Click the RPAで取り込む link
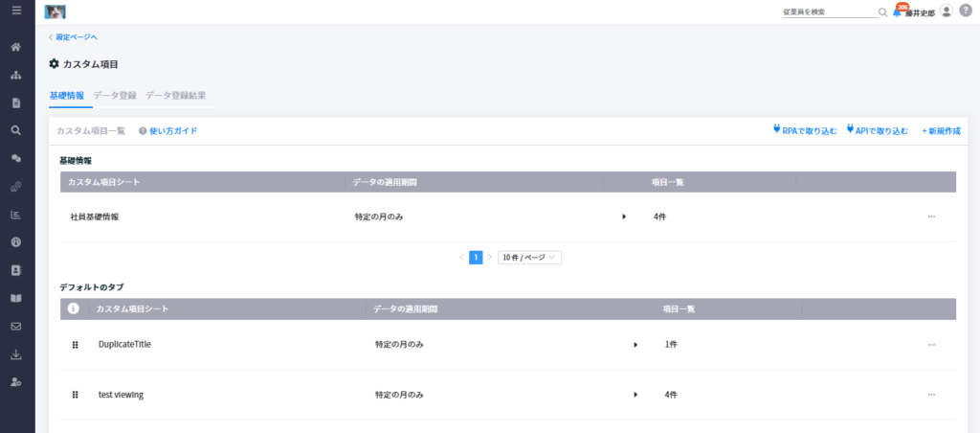Screen dimensions: 980x433 [x=805, y=131]
